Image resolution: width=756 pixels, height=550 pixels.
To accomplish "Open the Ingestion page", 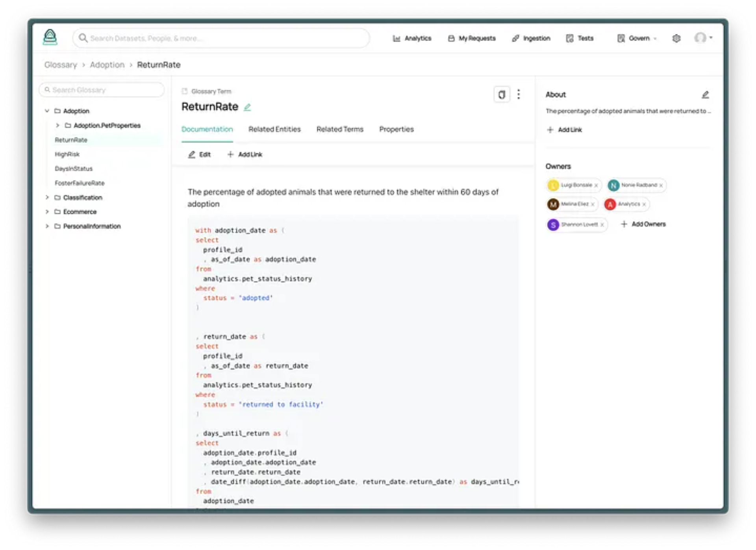I will pyautogui.click(x=531, y=38).
